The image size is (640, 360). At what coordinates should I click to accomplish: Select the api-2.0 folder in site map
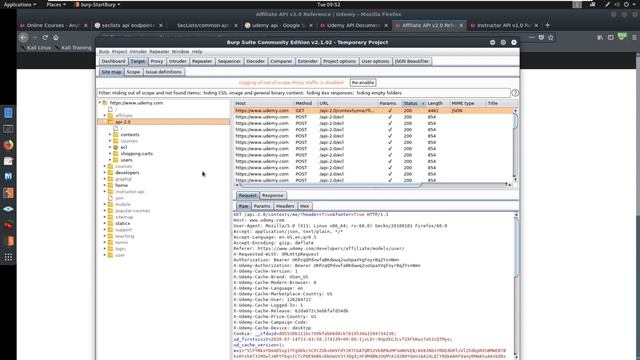123,122
